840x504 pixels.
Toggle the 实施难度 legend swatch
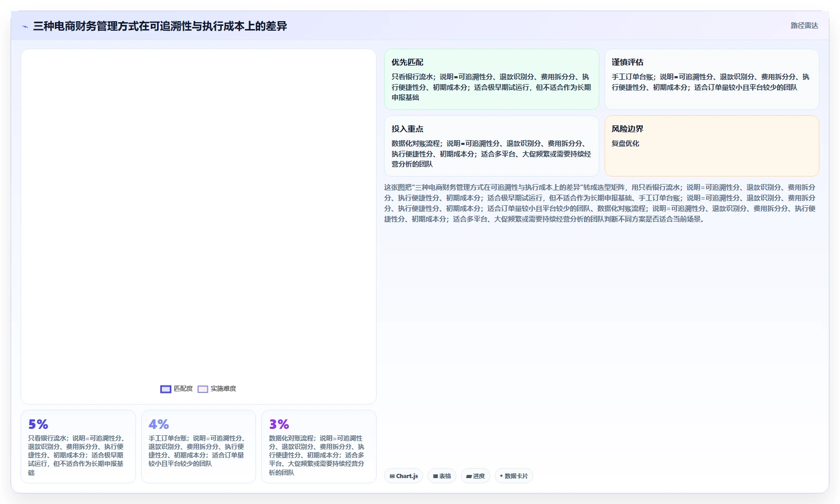click(203, 389)
